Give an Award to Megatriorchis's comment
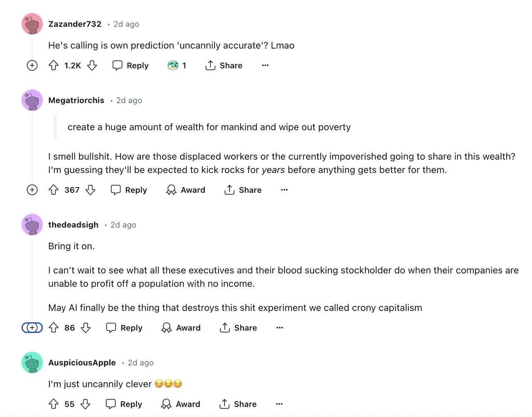Screen dimensions: 532x417 pyautogui.click(x=185, y=190)
